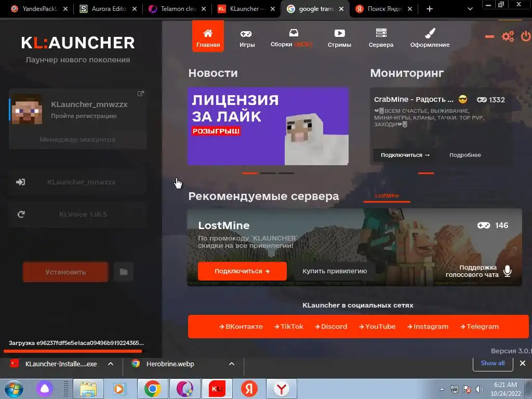The width and height of the screenshot is (532, 399).
Task: Click the LostMine gamepad player count icon
Action: (484, 225)
